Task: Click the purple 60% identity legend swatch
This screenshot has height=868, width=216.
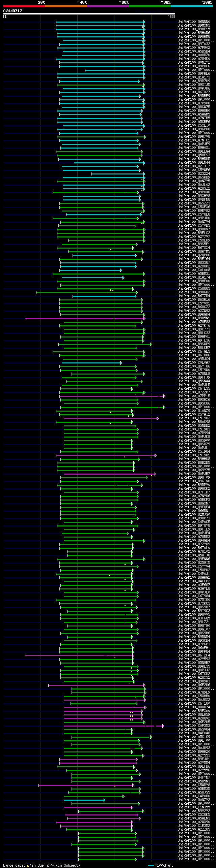Action: (x=108, y=6)
